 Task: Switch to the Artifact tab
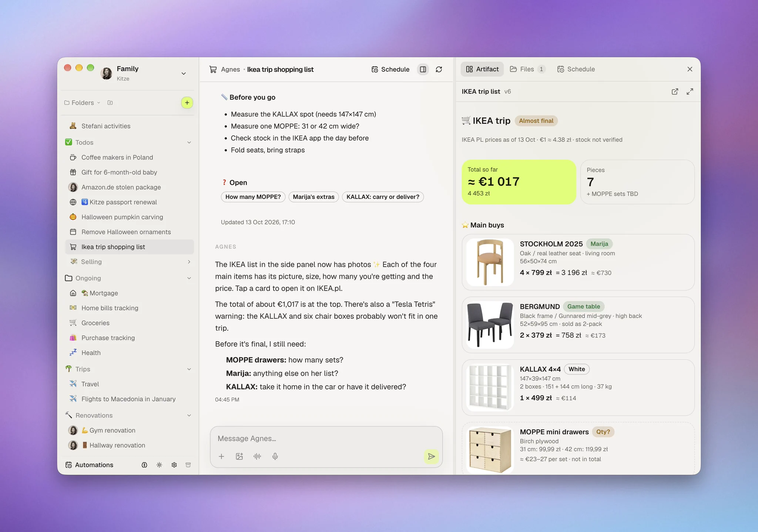coord(482,69)
